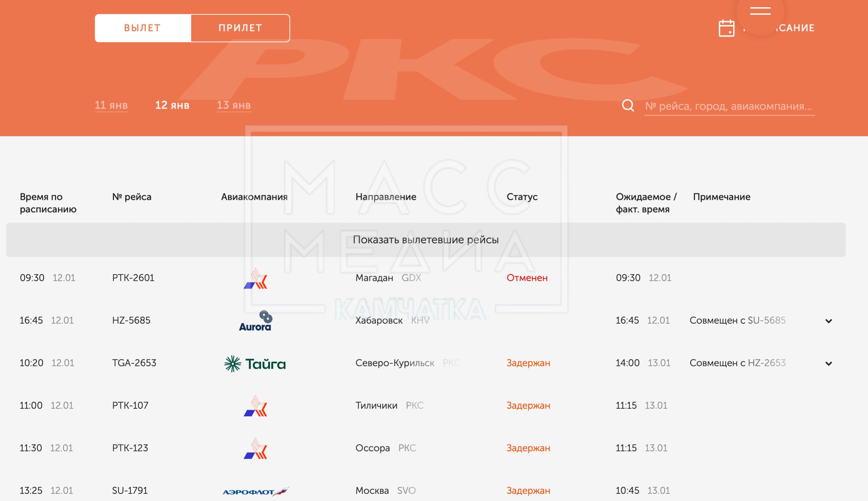Click the Aurora airline logo
This screenshot has height=501, width=868.
pyautogui.click(x=255, y=321)
